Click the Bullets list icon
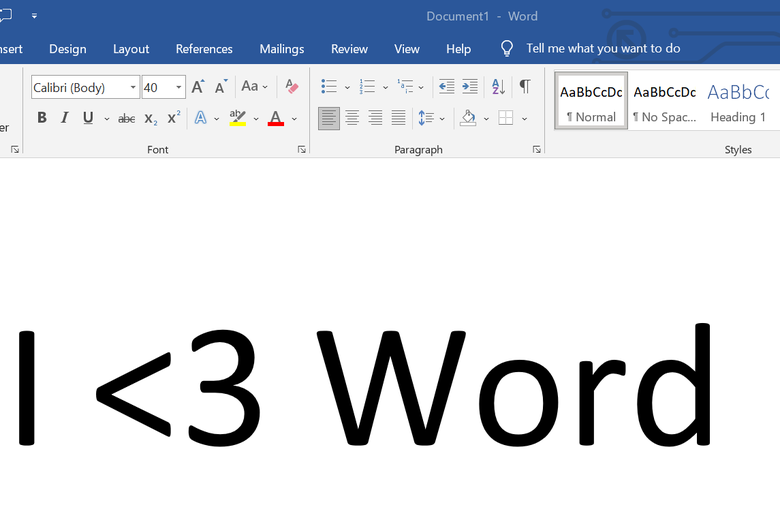780x520 pixels. [x=329, y=87]
